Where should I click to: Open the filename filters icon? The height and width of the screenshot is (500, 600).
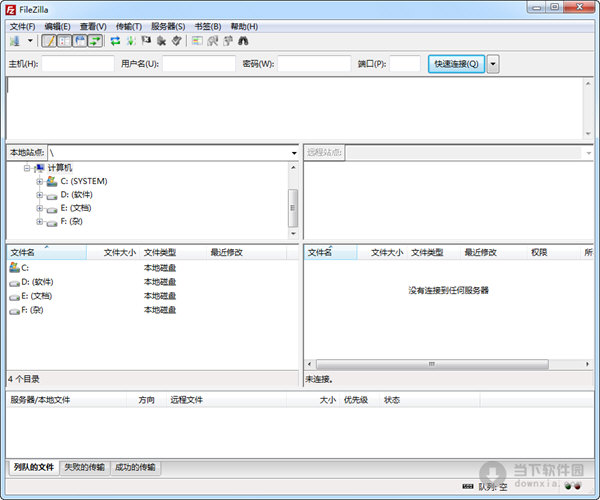click(197, 41)
